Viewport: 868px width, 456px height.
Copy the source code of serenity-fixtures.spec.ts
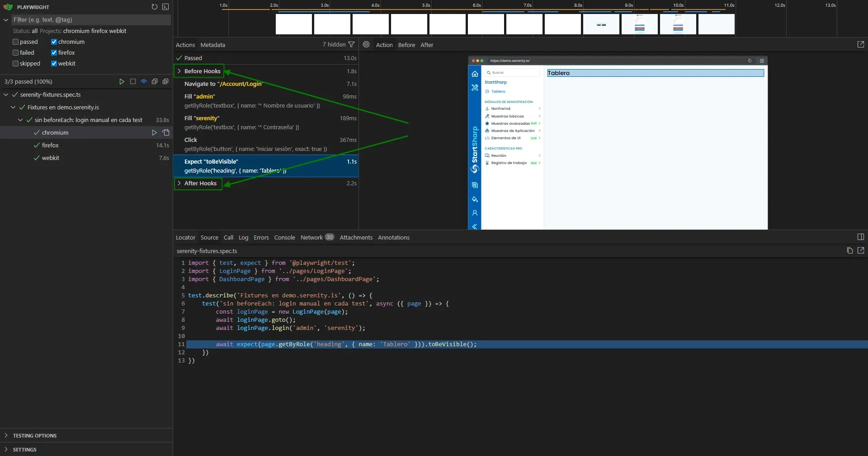[x=849, y=251]
